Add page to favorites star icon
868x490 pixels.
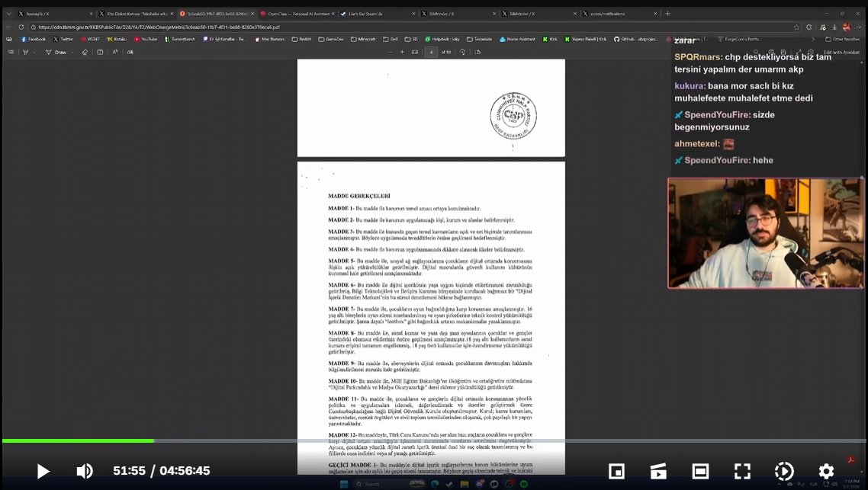[796, 27]
